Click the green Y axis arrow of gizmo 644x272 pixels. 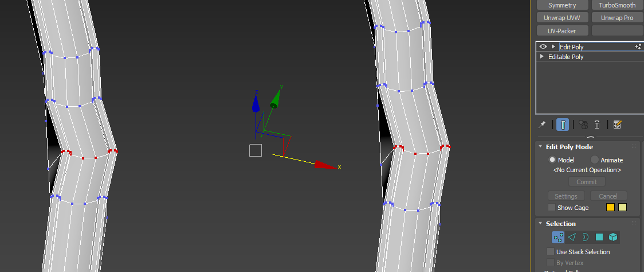(275, 98)
